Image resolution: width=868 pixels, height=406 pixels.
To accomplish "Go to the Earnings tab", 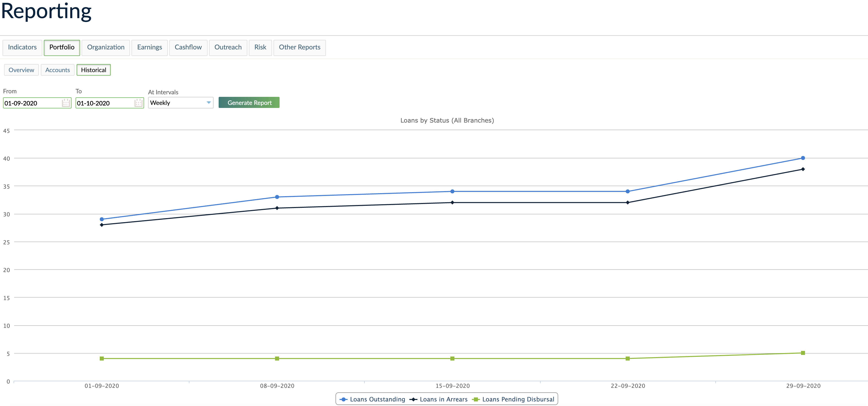I will pyautogui.click(x=149, y=47).
